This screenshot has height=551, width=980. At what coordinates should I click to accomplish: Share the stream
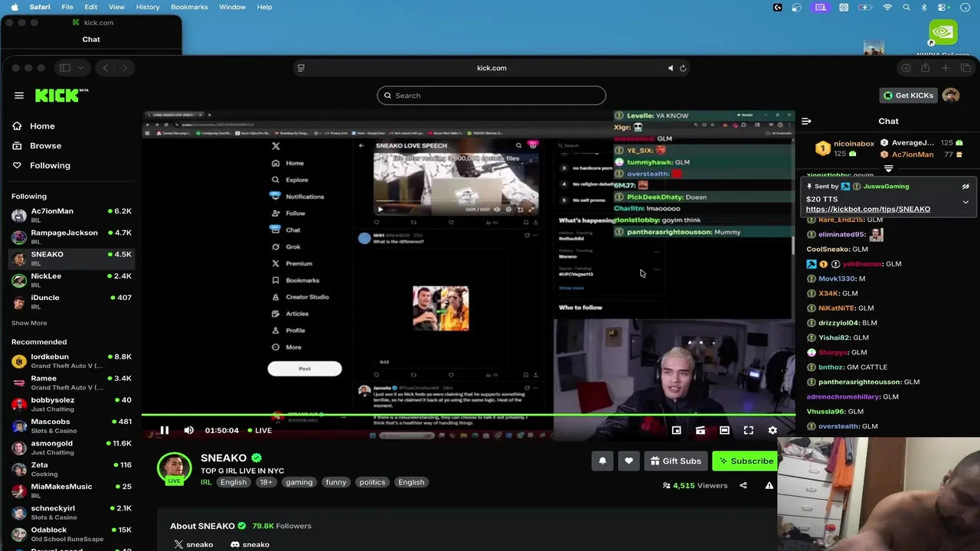743,485
